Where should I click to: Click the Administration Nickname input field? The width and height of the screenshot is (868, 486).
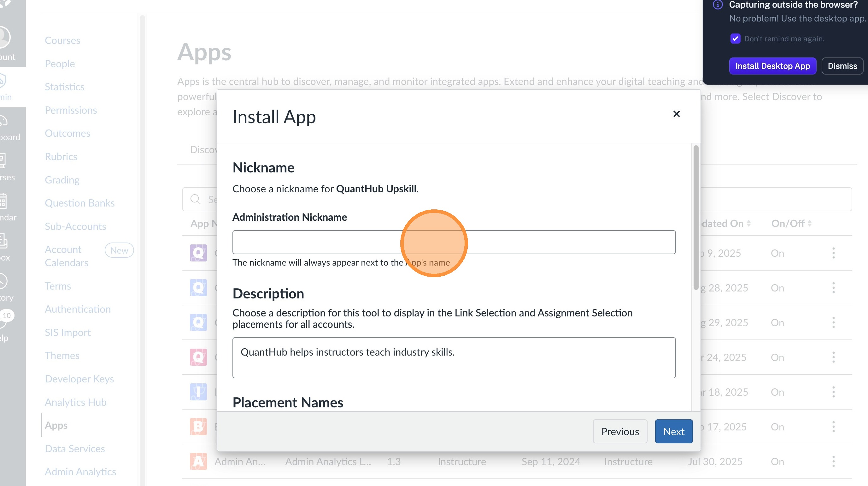454,242
